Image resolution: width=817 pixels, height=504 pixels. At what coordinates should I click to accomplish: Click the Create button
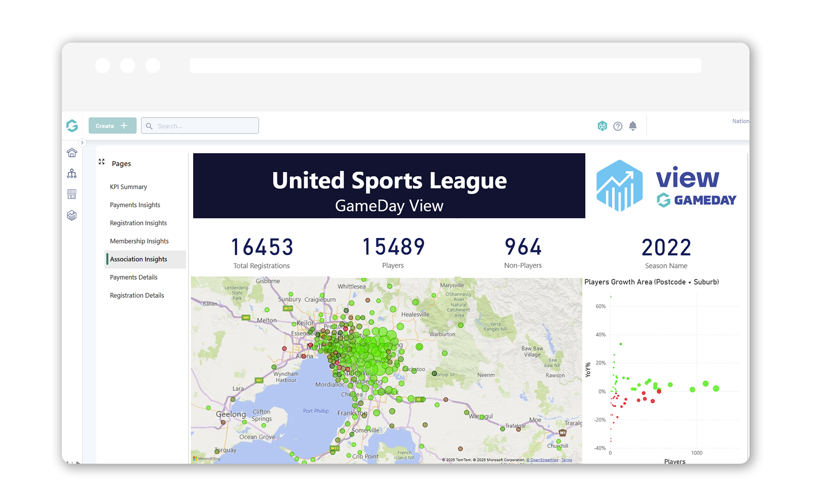(x=112, y=126)
